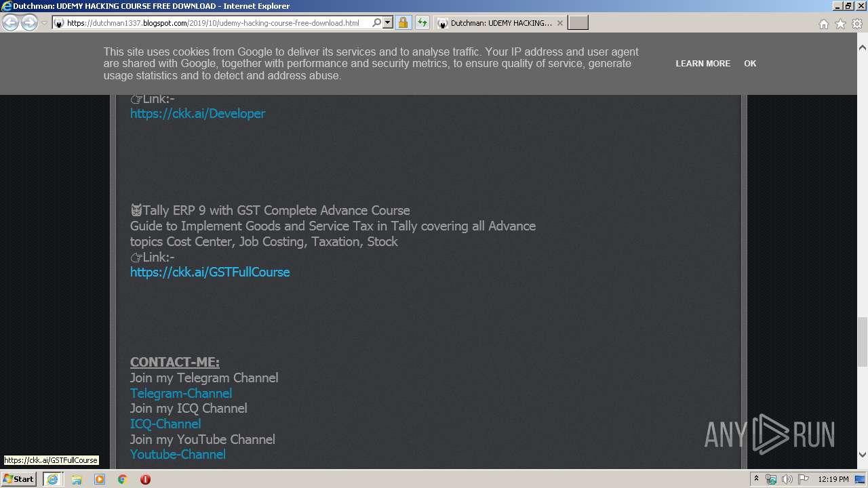Screen dimensions: 868x488
Task: Open the Windows Start menu
Action: 18,479
